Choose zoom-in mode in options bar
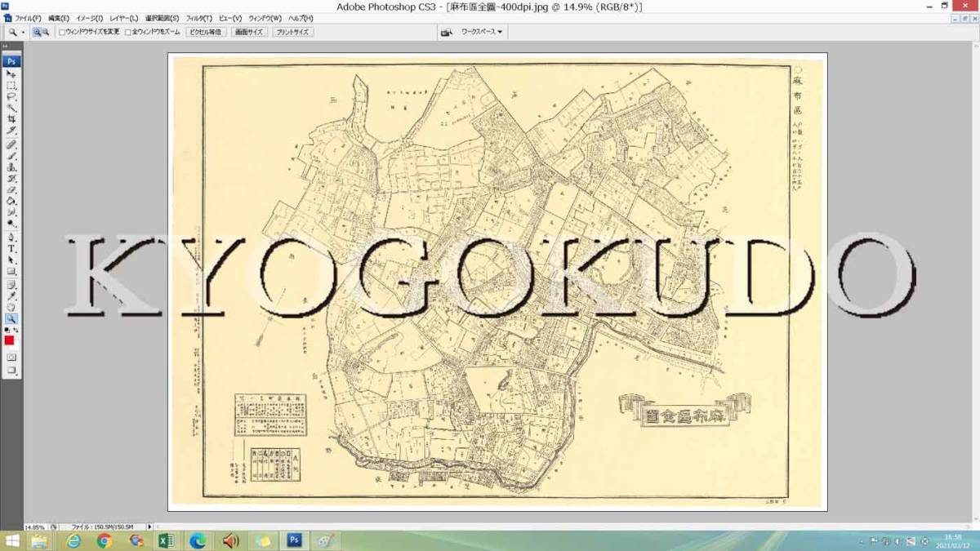The height and width of the screenshot is (551, 980). point(37,32)
